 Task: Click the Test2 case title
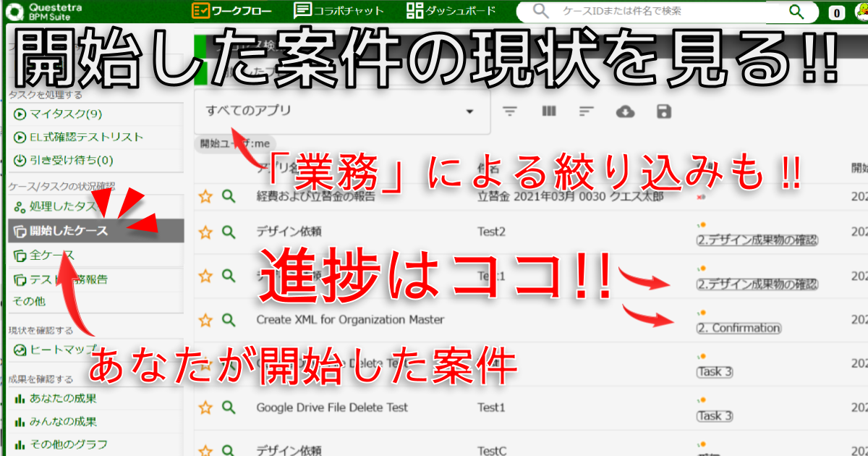[491, 232]
